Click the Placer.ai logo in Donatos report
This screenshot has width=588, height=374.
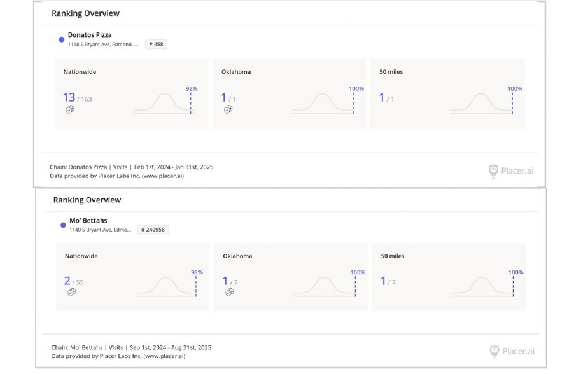[511, 170]
